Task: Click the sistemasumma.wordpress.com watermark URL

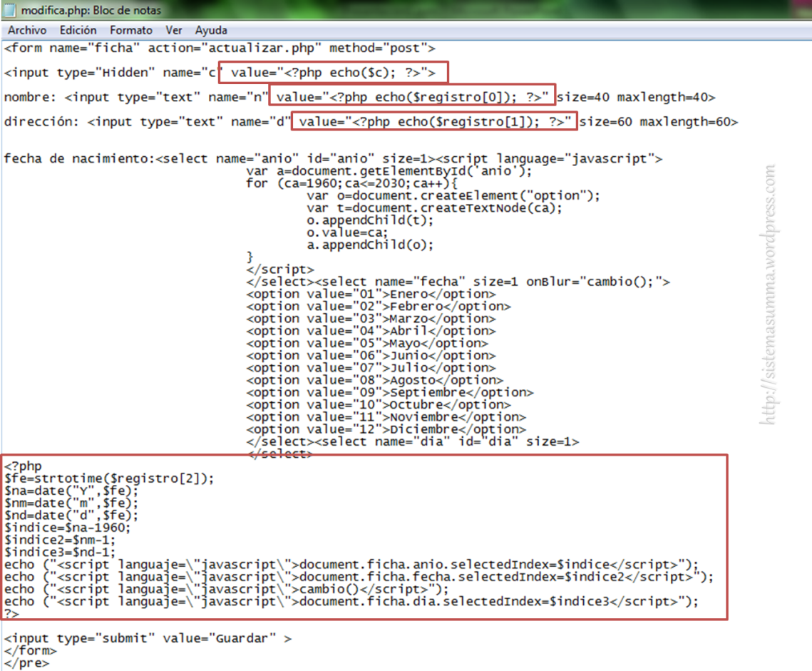Action: coord(769,295)
